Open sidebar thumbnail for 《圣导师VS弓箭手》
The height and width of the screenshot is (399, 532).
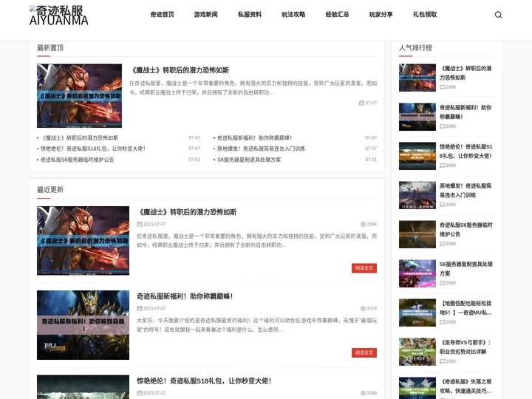(417, 352)
